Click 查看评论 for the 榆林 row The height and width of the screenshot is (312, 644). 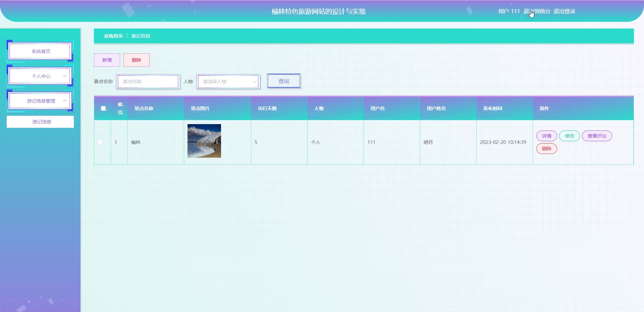tap(597, 136)
